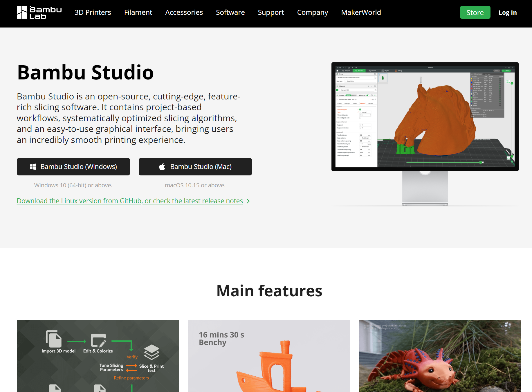Viewport: 532px width, 392px height.
Task: Click the Bambu Lab logo
Action: click(x=39, y=12)
